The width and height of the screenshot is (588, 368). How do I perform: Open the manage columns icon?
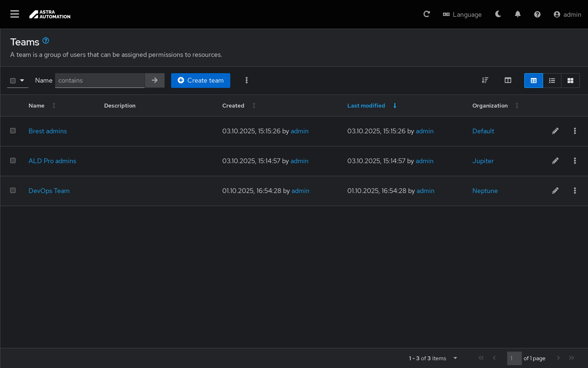coord(508,81)
